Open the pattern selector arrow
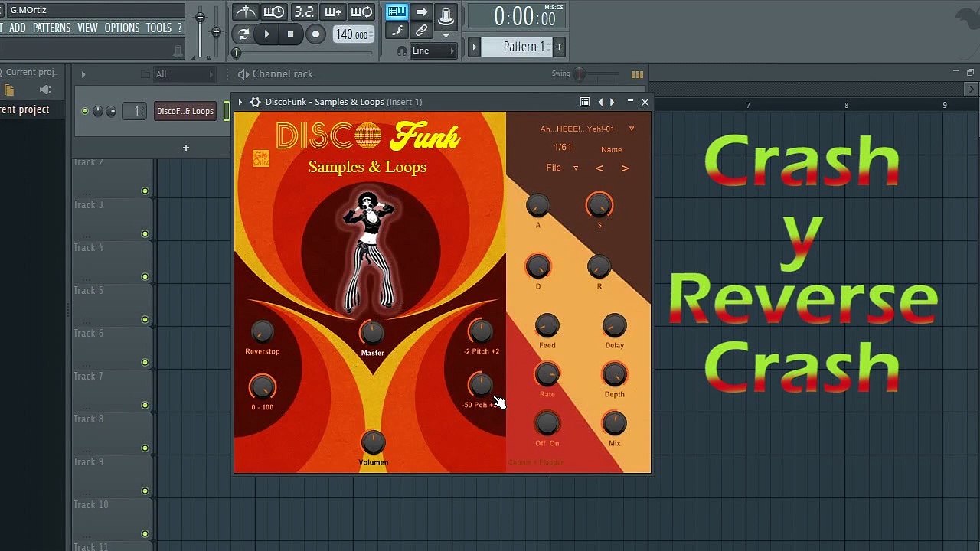 click(474, 47)
